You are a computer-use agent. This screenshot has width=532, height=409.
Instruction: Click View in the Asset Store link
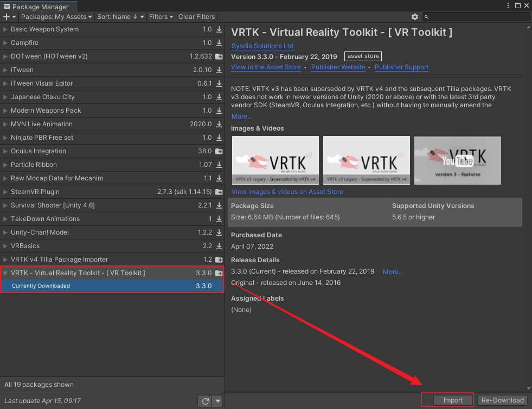[266, 67]
